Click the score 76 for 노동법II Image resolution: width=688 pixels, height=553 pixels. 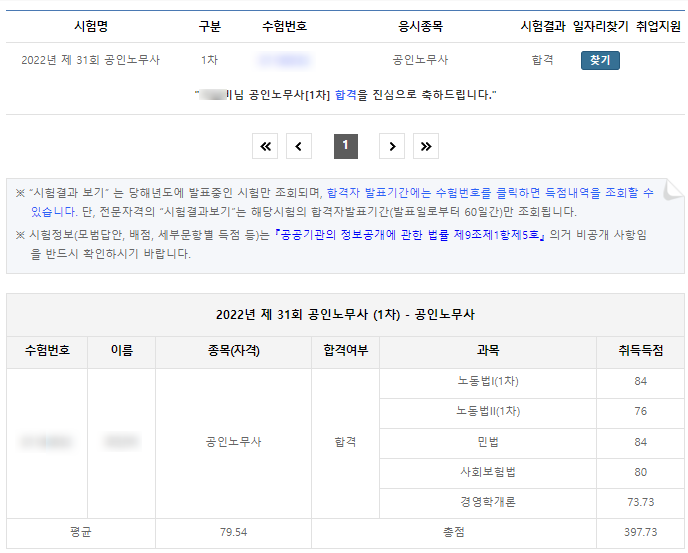[641, 411]
